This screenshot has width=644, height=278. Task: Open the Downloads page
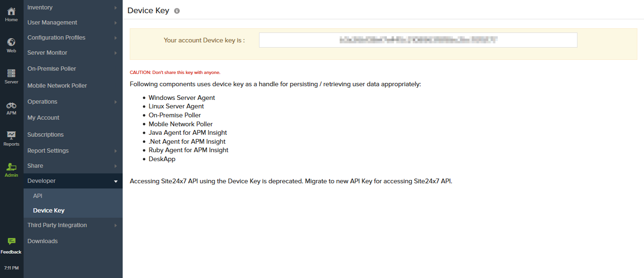point(42,241)
